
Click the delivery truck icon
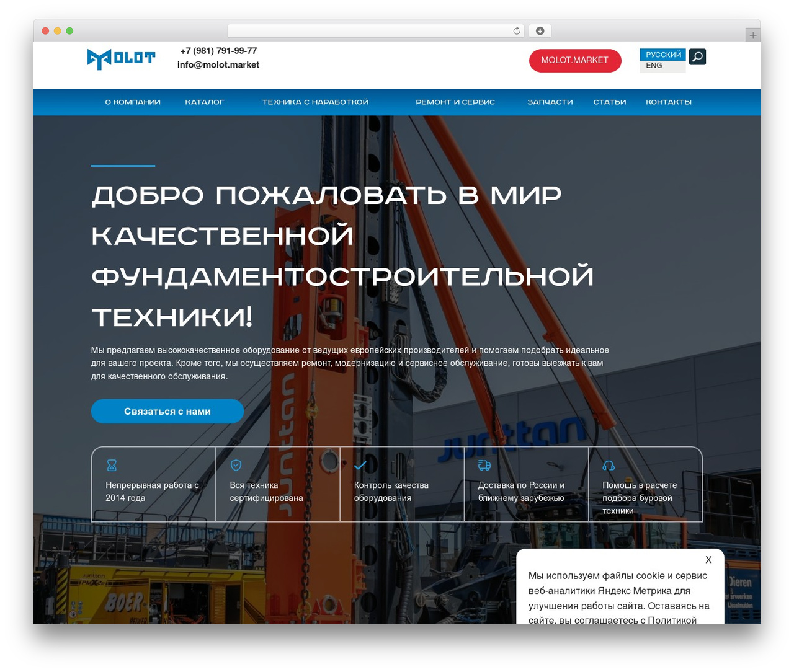[x=484, y=465]
